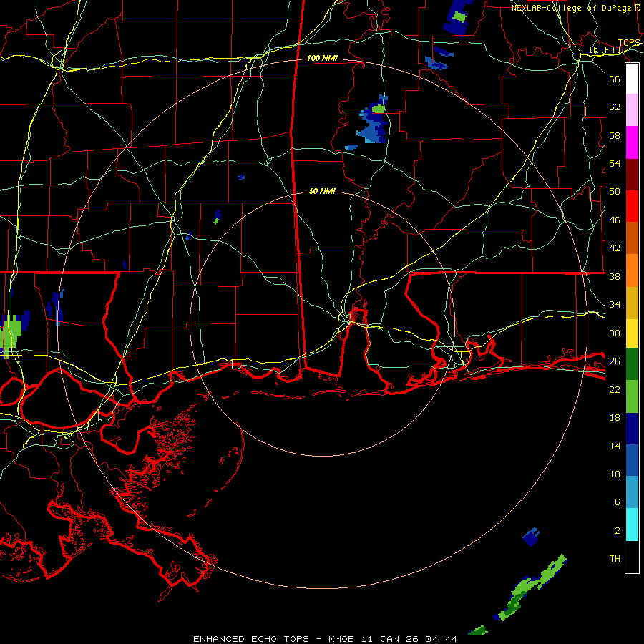Click the legend value 14

(615, 446)
